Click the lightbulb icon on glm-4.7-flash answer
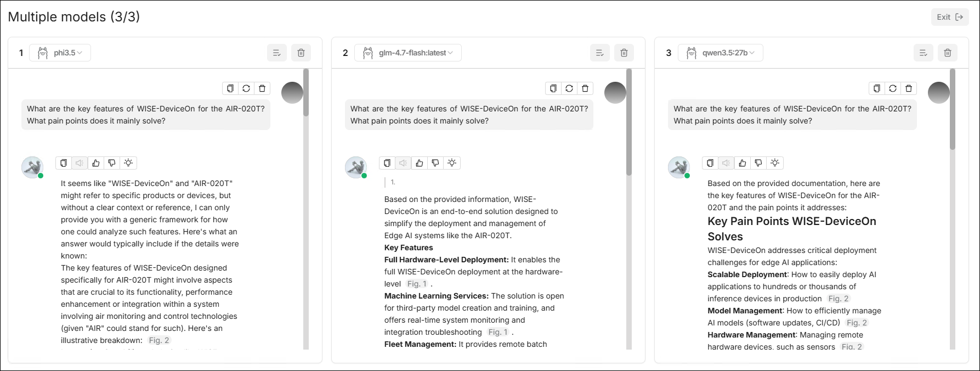The image size is (980, 371). [x=452, y=163]
